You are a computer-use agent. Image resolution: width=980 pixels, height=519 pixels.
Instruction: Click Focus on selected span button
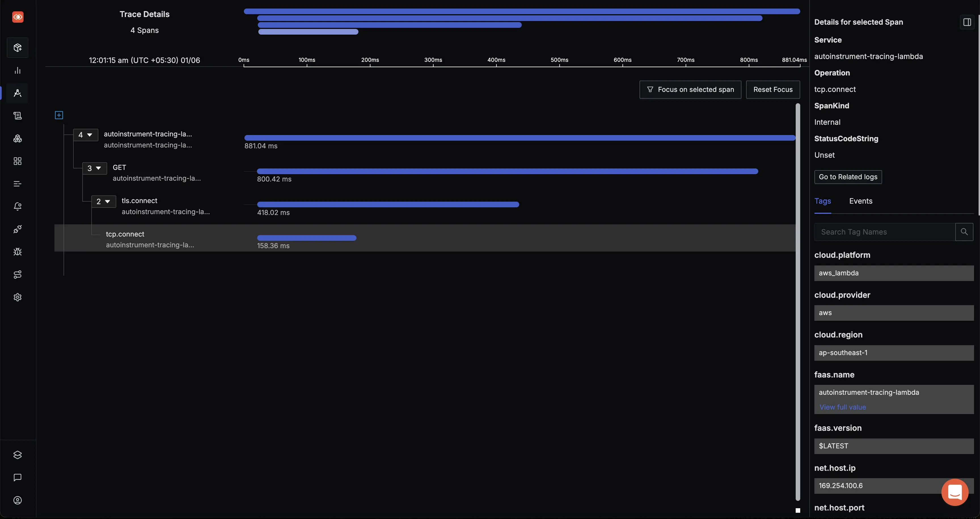pyautogui.click(x=690, y=89)
